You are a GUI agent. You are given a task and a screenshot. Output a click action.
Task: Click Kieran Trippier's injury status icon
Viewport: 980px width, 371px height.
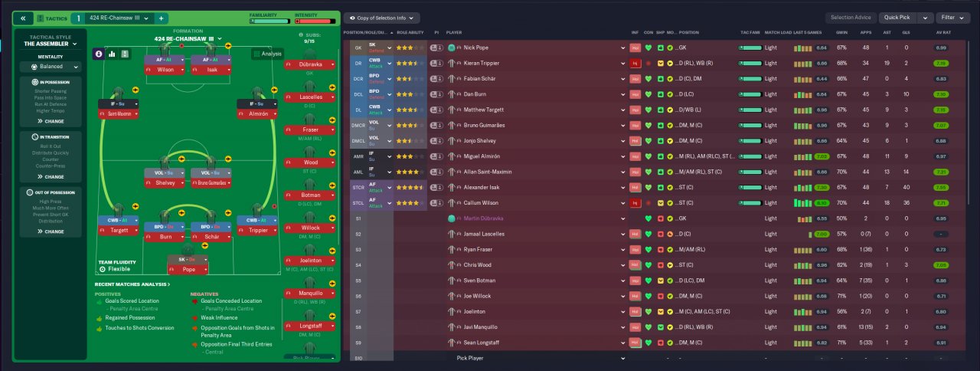(x=635, y=63)
